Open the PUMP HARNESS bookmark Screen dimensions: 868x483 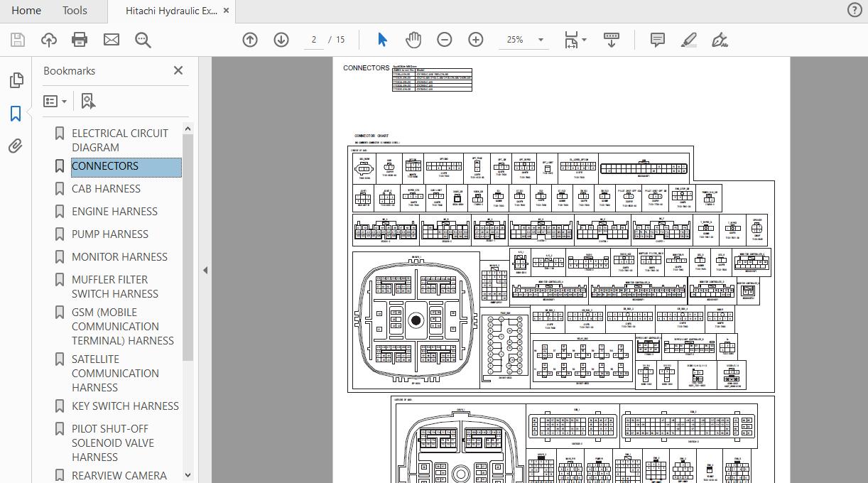click(110, 234)
